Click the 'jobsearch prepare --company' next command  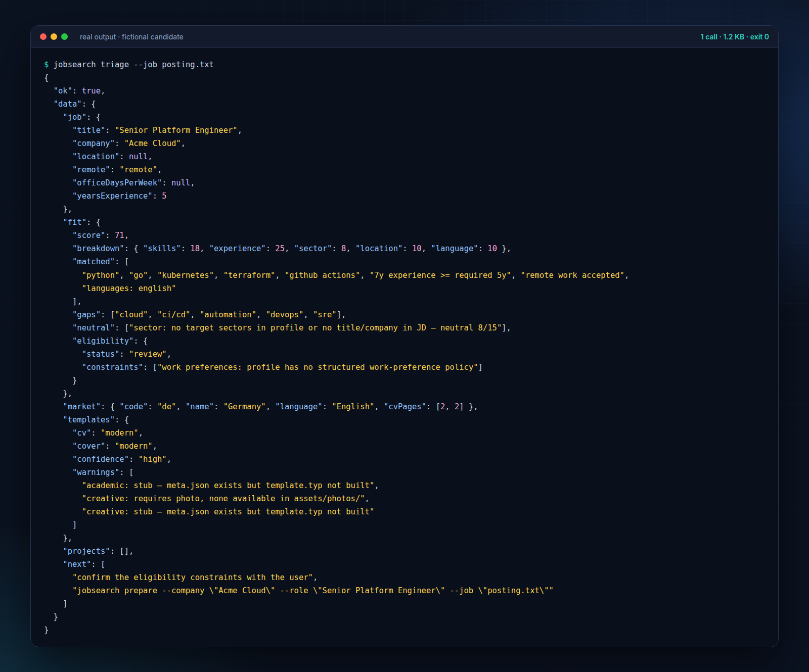(313, 591)
